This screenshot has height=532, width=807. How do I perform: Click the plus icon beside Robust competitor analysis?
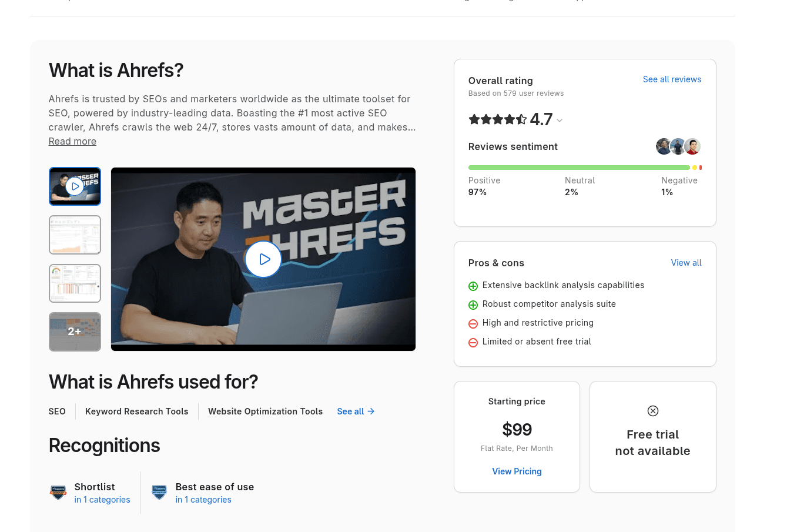(x=473, y=305)
